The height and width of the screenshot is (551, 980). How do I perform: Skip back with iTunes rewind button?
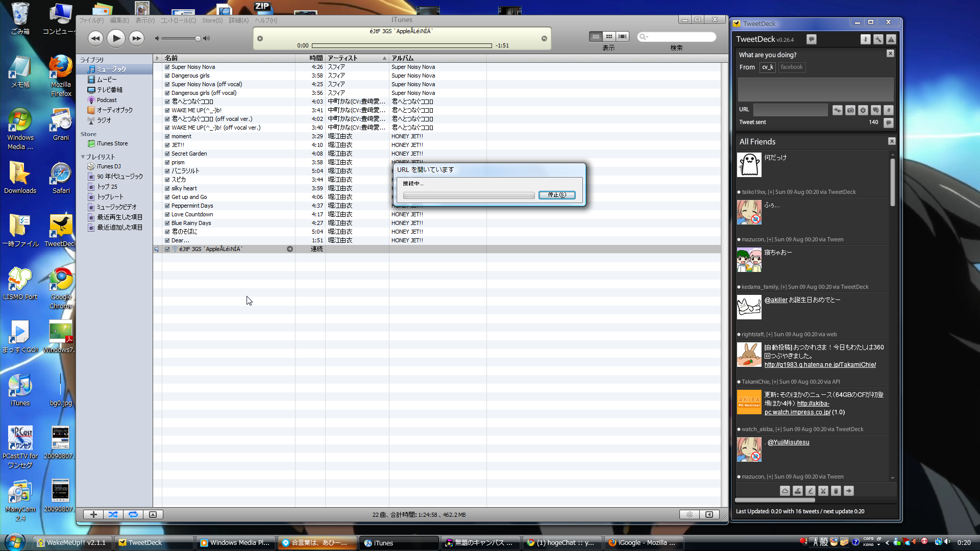click(x=95, y=38)
